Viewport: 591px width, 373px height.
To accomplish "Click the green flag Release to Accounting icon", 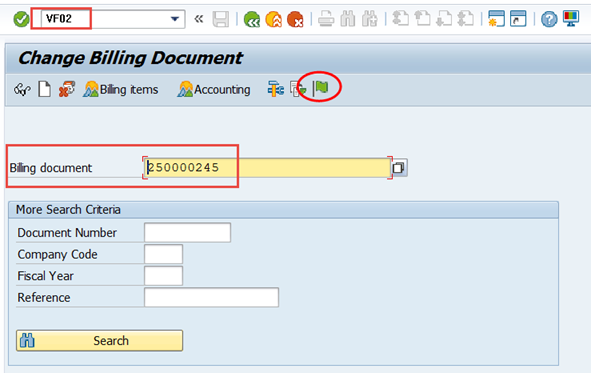I will coord(321,88).
